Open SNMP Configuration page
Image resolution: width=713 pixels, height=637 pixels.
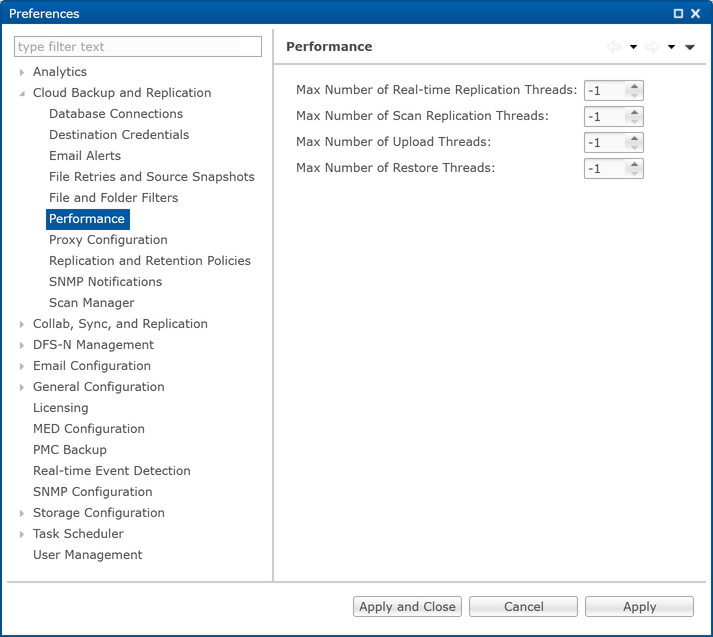pyautogui.click(x=93, y=492)
